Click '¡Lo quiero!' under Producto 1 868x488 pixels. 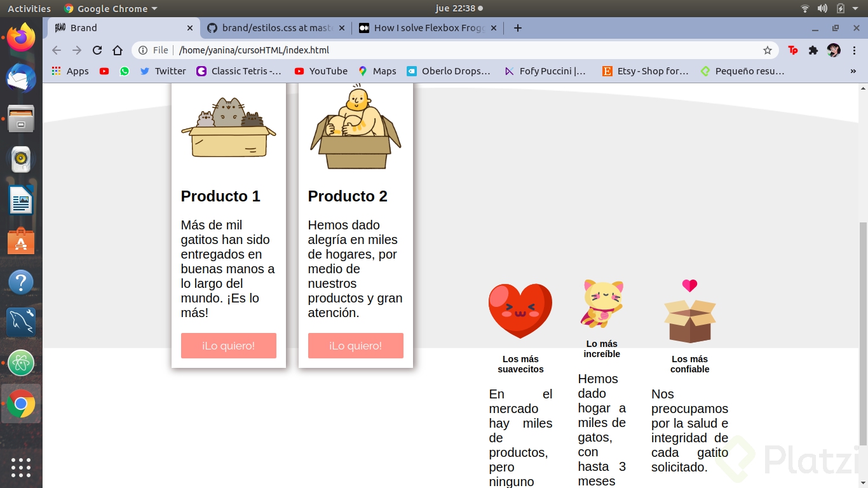(x=228, y=346)
